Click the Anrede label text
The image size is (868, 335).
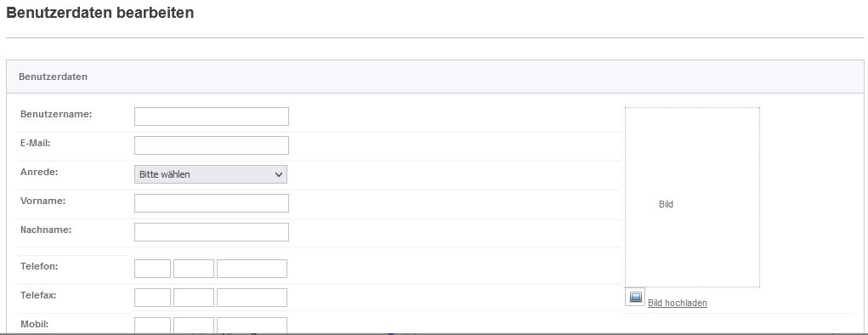tap(39, 172)
